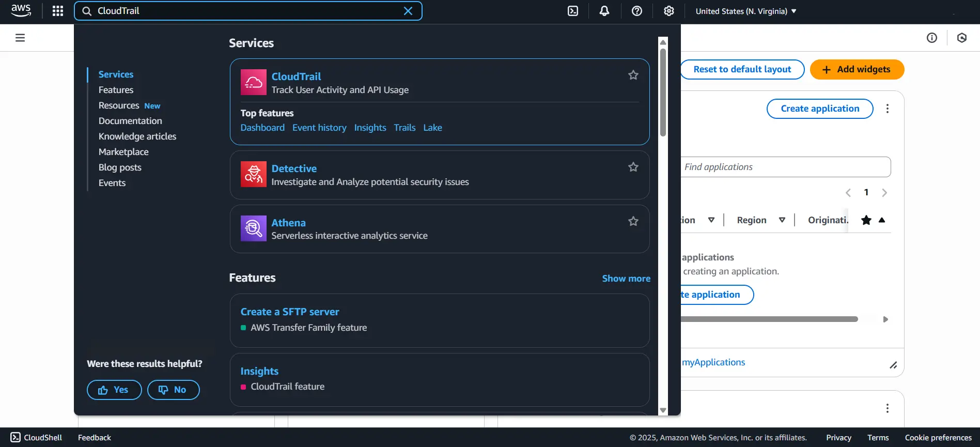Favorite Athena with the star
This screenshot has height=447, width=980.
click(x=633, y=221)
